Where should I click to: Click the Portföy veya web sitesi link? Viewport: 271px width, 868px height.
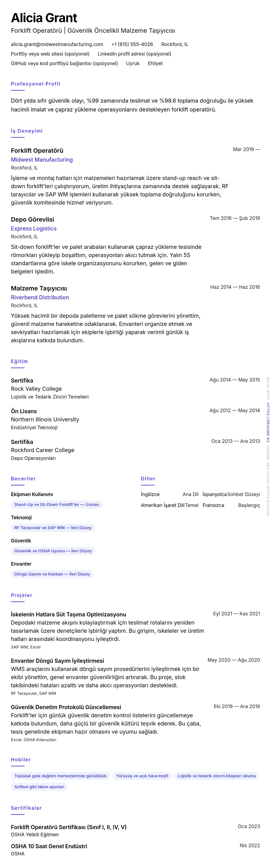point(50,54)
